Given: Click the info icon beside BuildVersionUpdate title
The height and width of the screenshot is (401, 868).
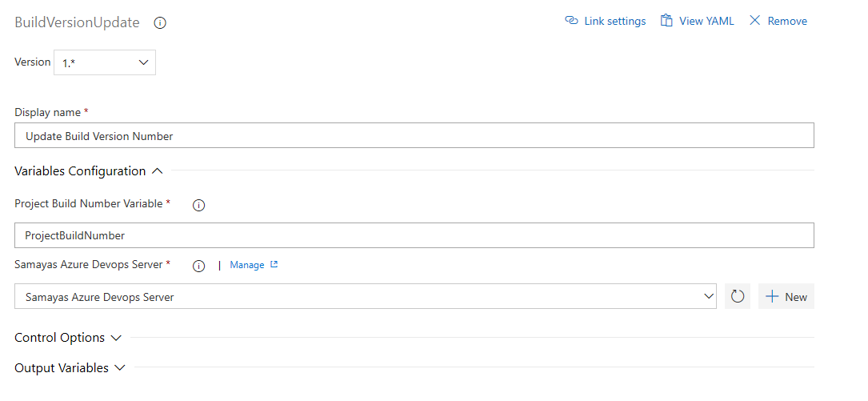Looking at the screenshot, I should [160, 23].
